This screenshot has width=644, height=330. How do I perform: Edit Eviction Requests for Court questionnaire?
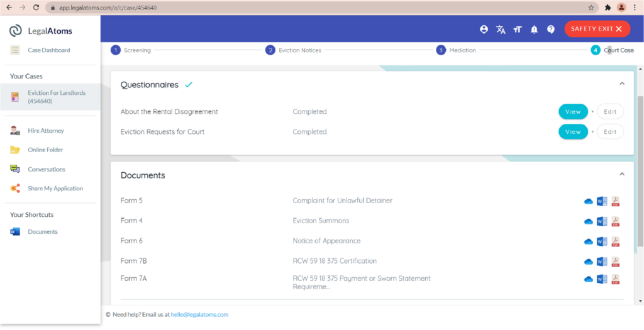pos(610,132)
